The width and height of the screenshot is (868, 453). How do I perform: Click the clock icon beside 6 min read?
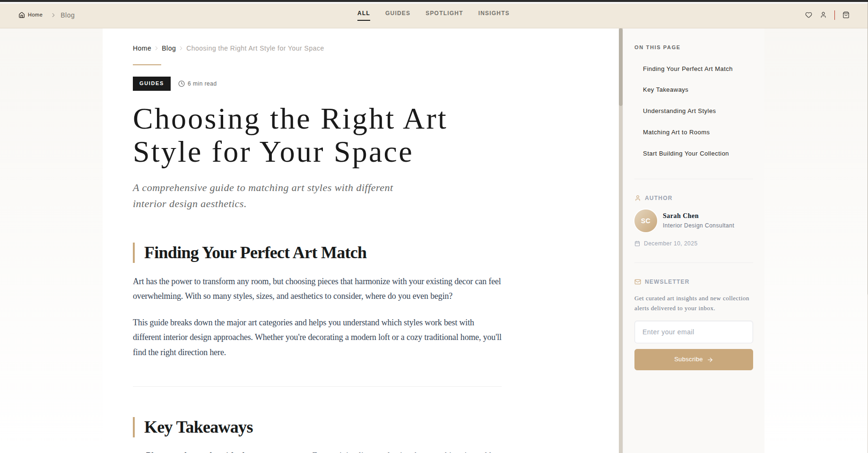[181, 83]
